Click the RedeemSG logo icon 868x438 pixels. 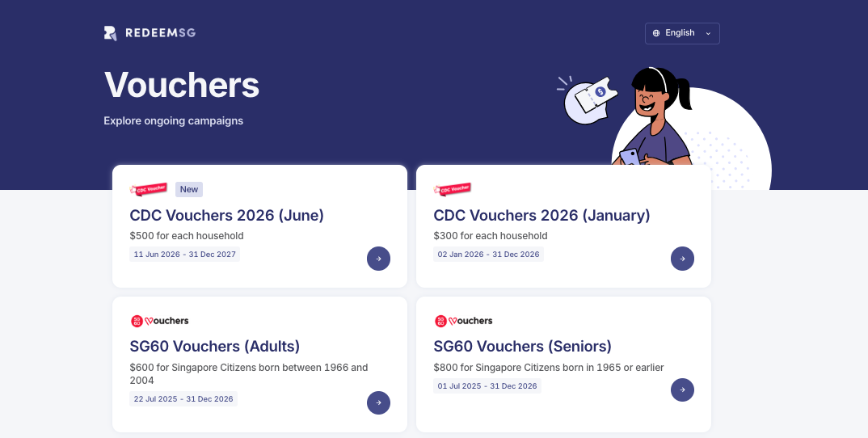point(110,33)
